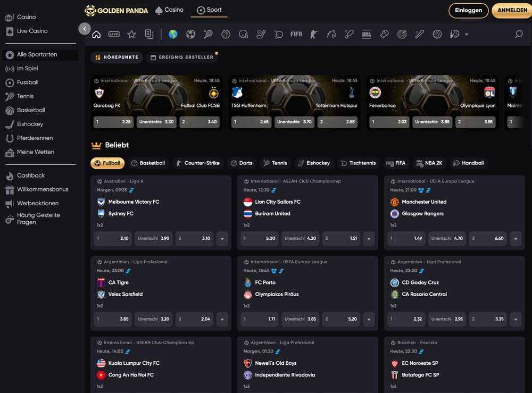This screenshot has width=532, height=393.
Task: Select the globe all-sports icon
Action: tap(173, 35)
